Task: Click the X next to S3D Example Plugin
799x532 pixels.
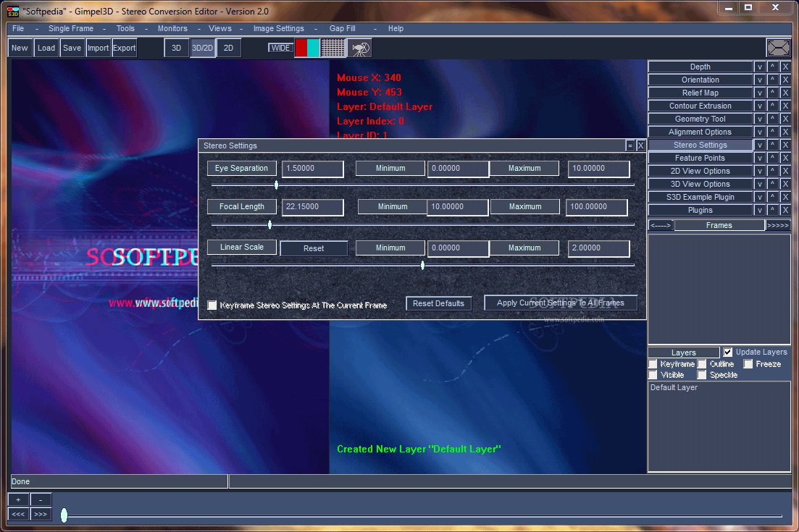Action: coord(785,197)
